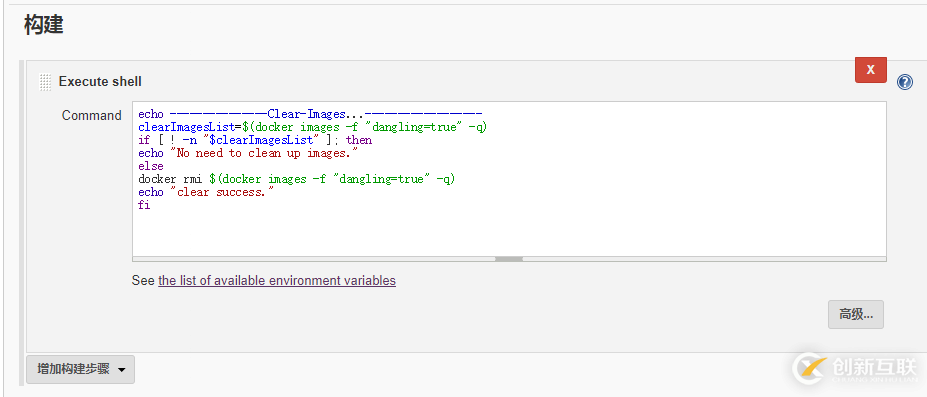The height and width of the screenshot is (397, 927).
Task: Open the 高级... advanced options
Action: (855, 314)
